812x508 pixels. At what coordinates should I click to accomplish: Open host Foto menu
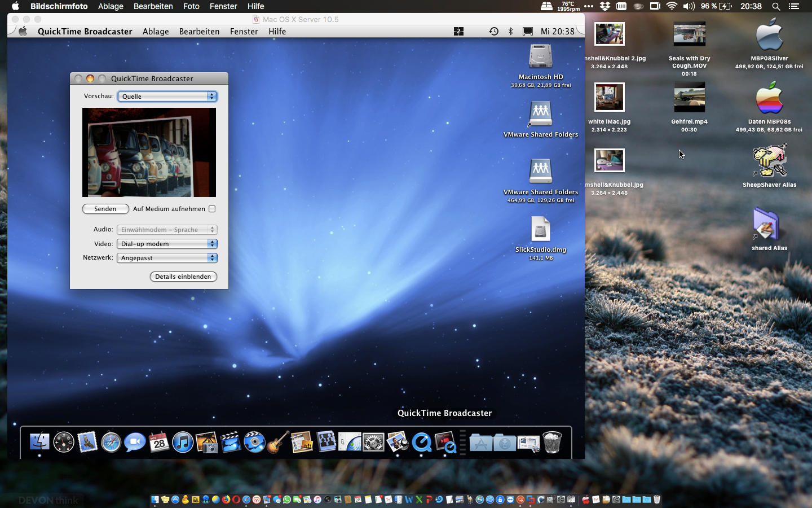click(191, 6)
